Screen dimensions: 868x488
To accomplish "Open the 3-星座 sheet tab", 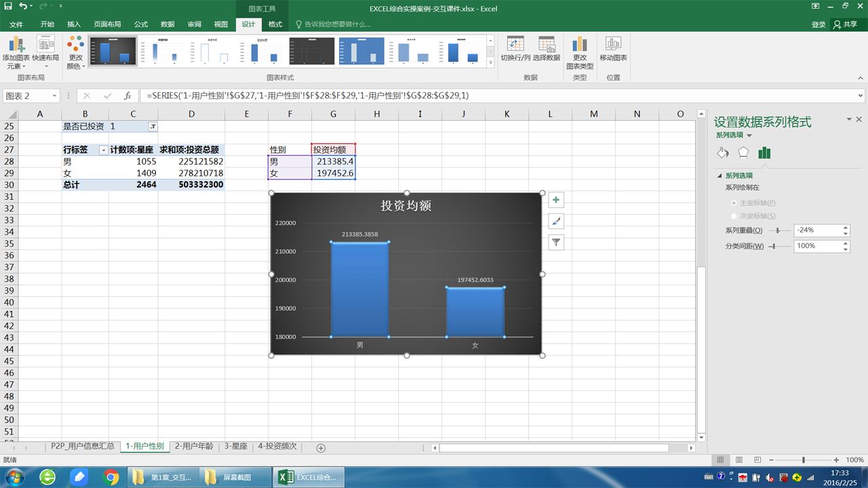I will (236, 447).
